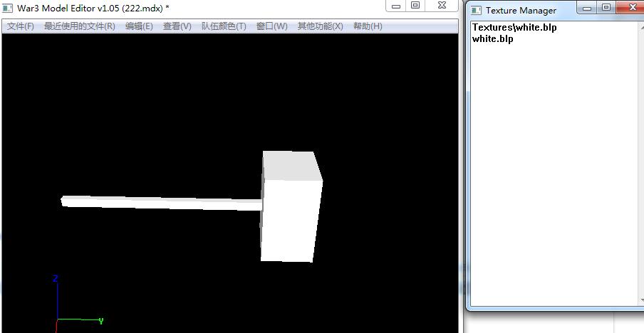Image resolution: width=644 pixels, height=333 pixels.
Task: Open the 最近使用的文件(R) menu
Action: [x=79, y=26]
